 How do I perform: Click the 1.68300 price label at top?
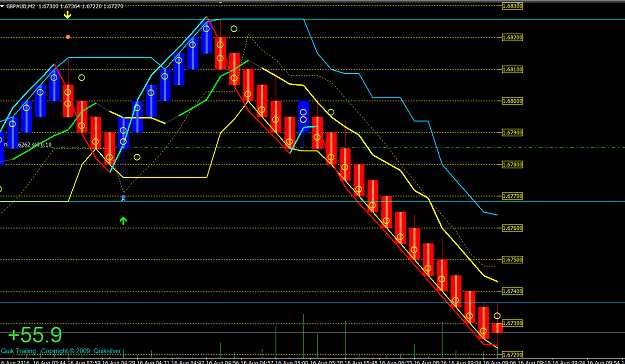[x=512, y=6]
